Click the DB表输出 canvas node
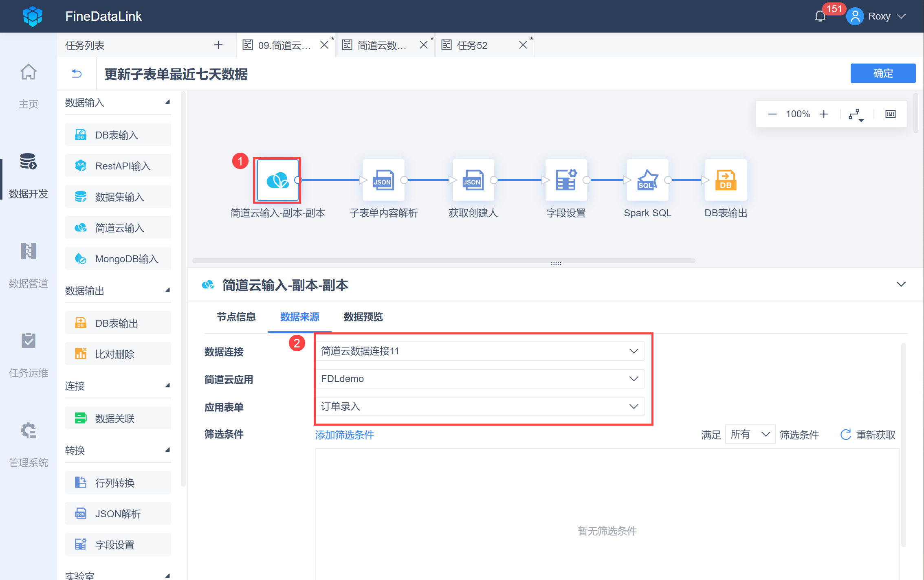Viewport: 924px width, 580px height. [726, 180]
